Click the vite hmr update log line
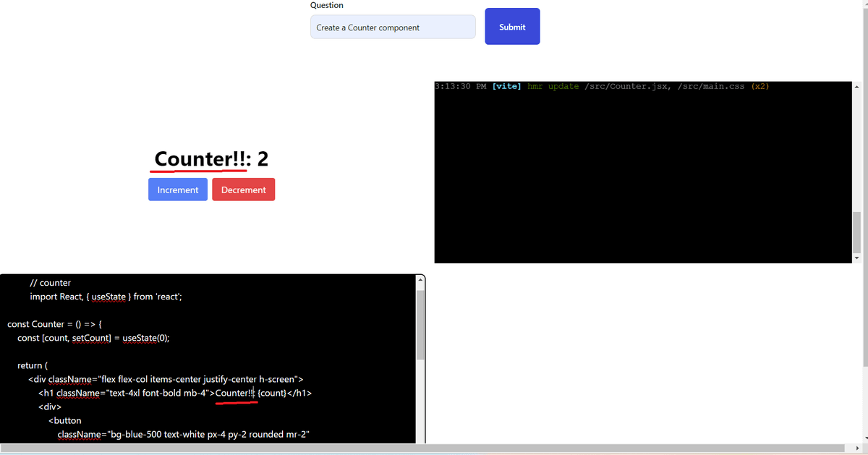 [x=602, y=87]
